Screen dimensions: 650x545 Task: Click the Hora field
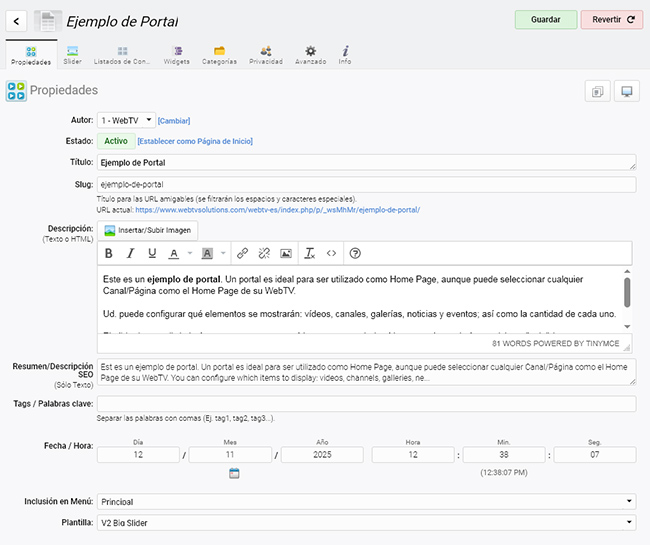coord(413,455)
